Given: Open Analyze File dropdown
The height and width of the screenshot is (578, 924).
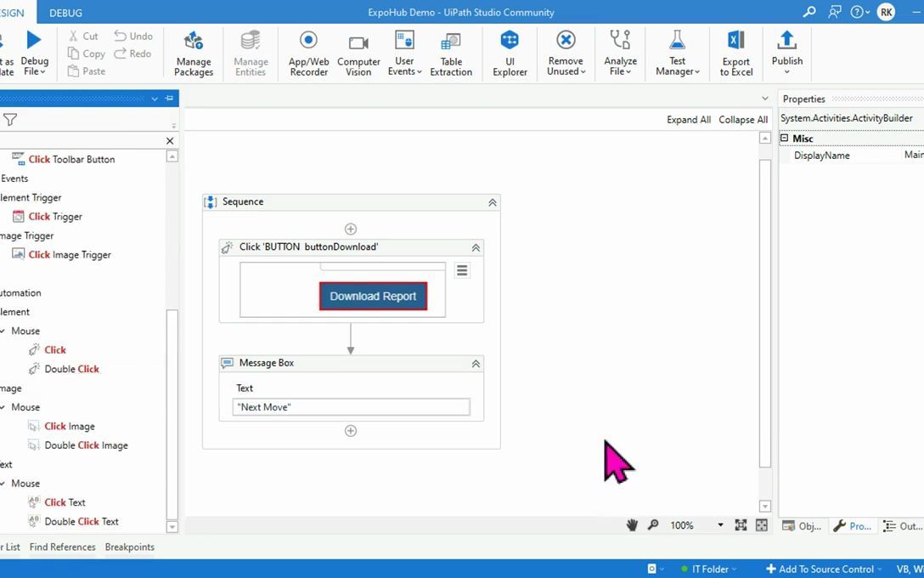Looking at the screenshot, I should point(620,54).
